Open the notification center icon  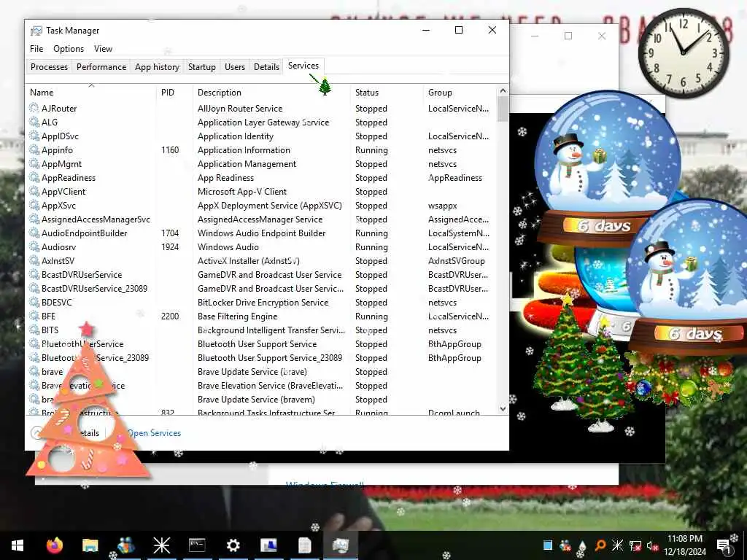pos(724,545)
